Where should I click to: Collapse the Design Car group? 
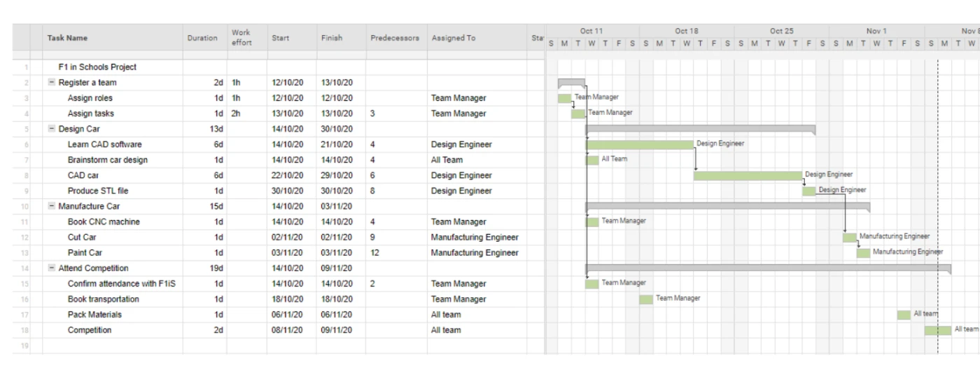(x=52, y=129)
